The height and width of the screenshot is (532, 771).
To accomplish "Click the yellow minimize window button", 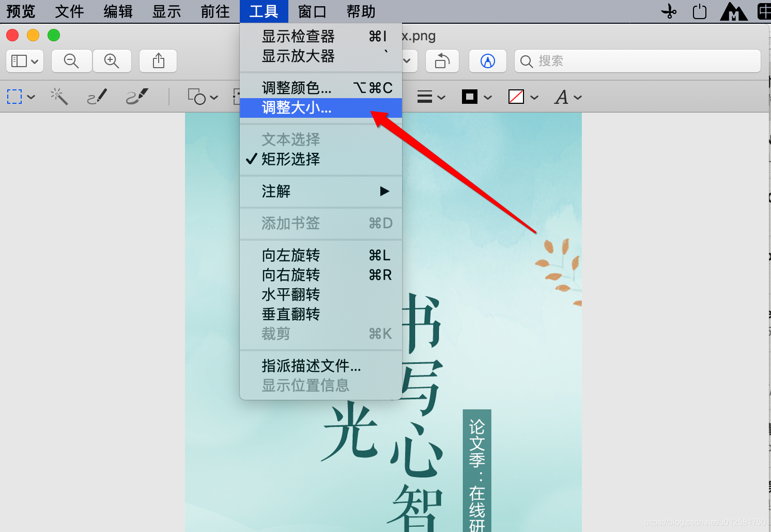I will tap(33, 35).
